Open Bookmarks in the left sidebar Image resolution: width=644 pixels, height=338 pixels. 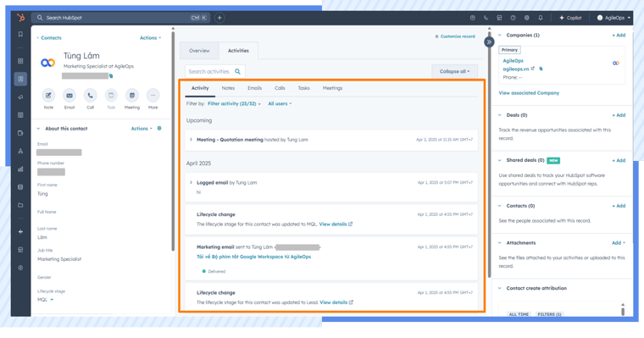tap(20, 35)
